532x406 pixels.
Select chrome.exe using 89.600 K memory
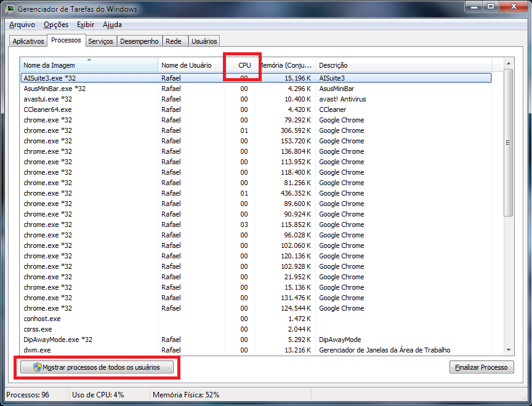[x=256, y=204]
